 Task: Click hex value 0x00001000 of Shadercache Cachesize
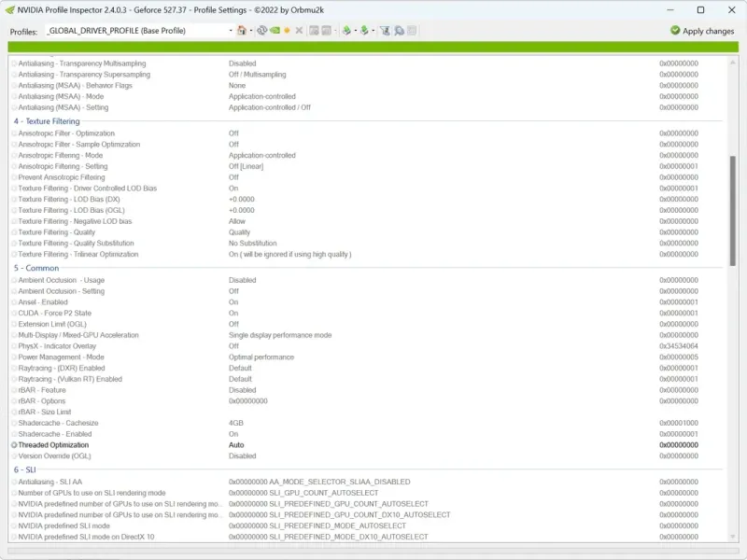pyautogui.click(x=679, y=423)
